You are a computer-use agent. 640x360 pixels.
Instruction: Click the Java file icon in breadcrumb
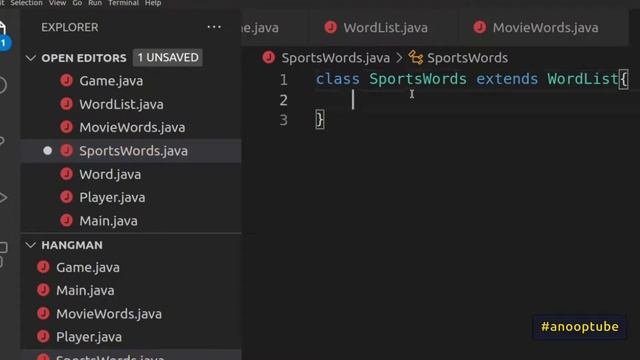pyautogui.click(x=269, y=58)
